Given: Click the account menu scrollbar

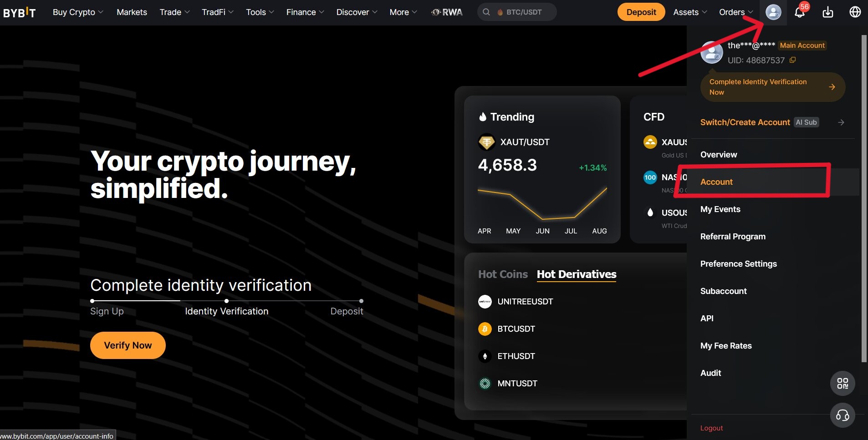Looking at the screenshot, I should click(x=864, y=198).
